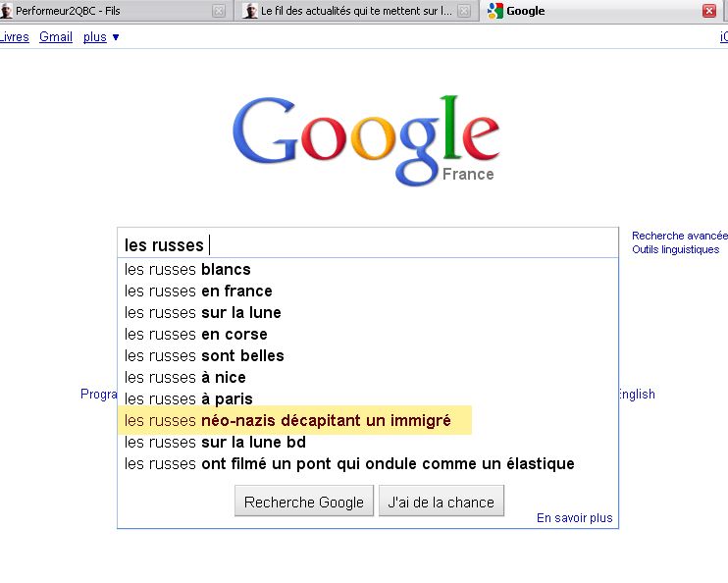Viewport: 728px width, 583px height.
Task: Open the Livres link
Action: (x=15, y=37)
